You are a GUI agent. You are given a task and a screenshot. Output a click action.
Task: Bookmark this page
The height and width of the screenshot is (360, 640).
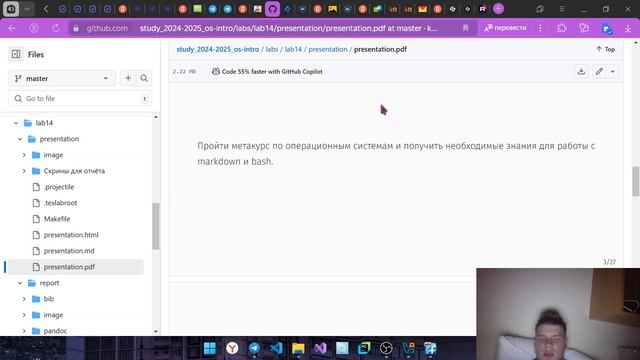(466, 28)
